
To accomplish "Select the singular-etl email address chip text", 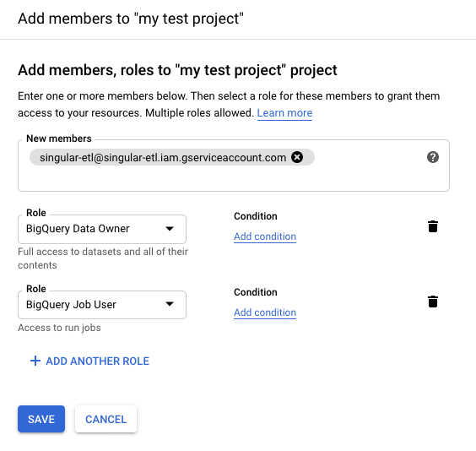I will 163,157.
